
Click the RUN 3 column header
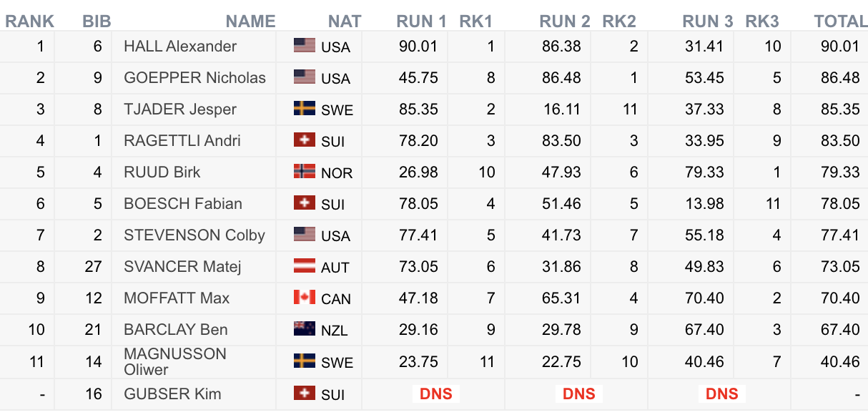[x=708, y=21]
